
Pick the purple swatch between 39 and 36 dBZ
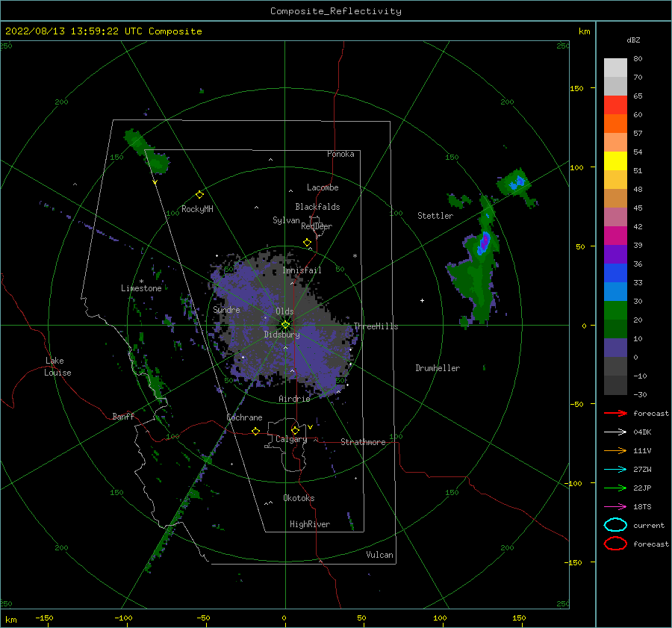pyautogui.click(x=615, y=255)
